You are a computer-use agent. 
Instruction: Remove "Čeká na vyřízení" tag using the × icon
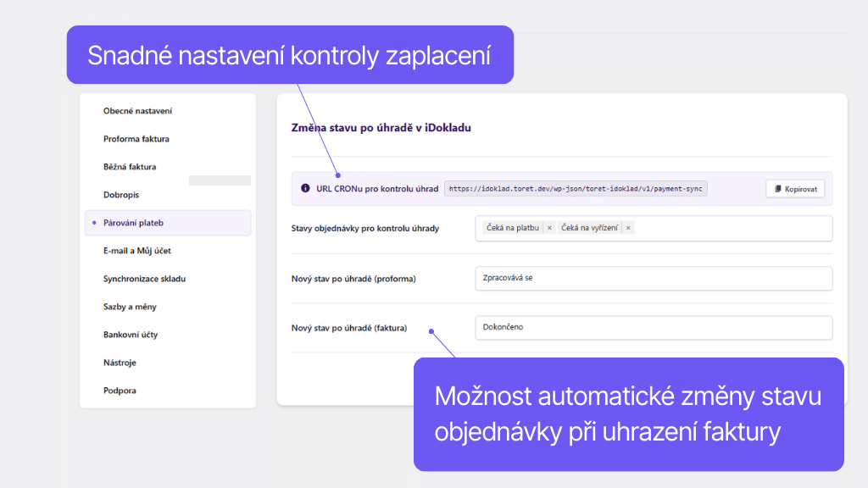click(628, 228)
